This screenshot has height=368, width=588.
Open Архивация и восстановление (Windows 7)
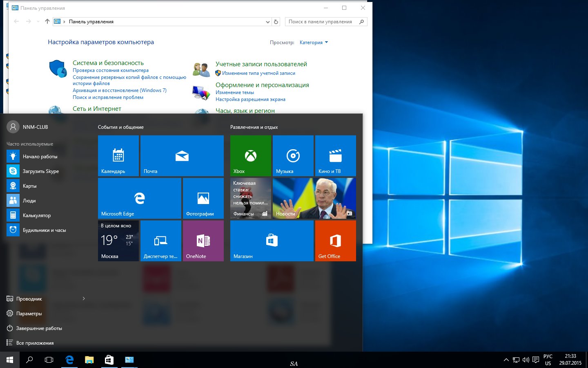point(120,90)
